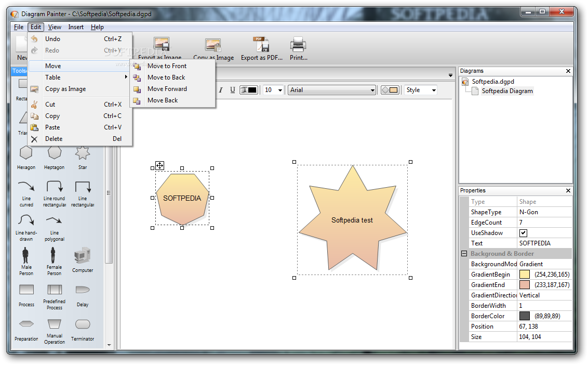Expand the Table submenu
Screen dimensions: 588x365
(x=80, y=77)
